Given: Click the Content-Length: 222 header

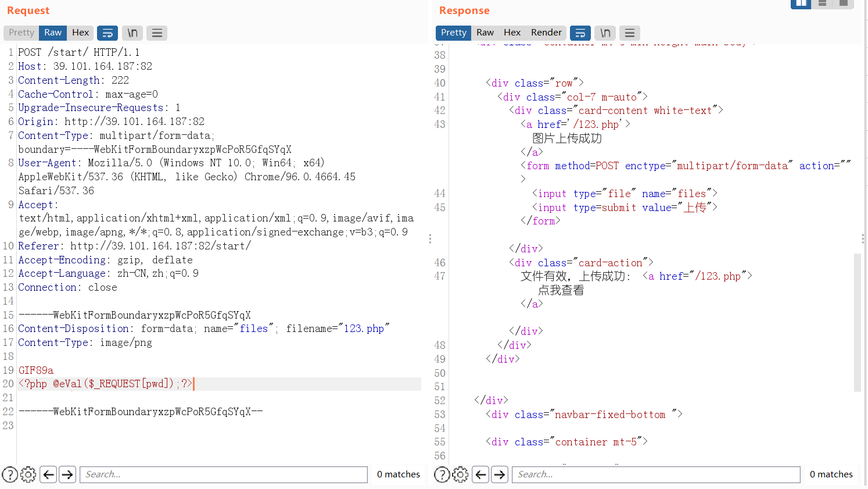Looking at the screenshot, I should (x=74, y=80).
